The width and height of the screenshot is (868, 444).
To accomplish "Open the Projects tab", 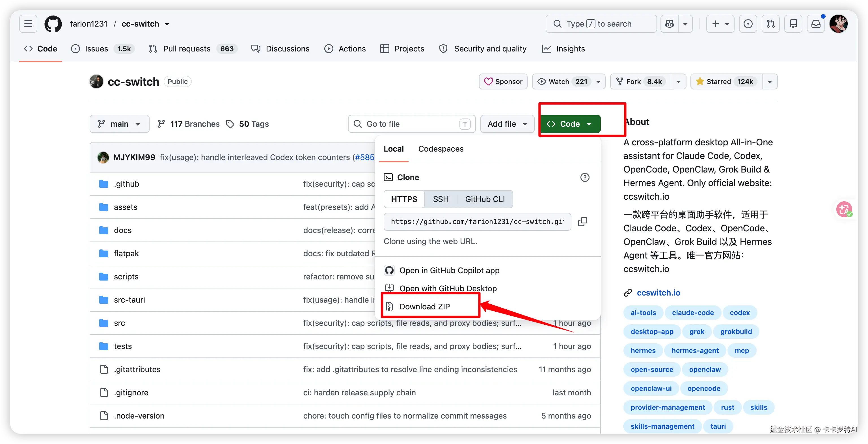I will 402,49.
